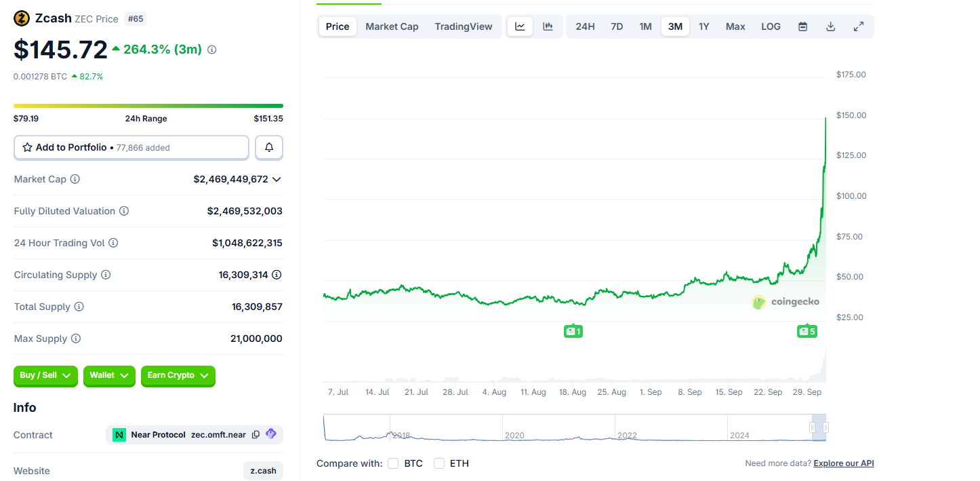Viewport: 980px width, 481px height.
Task: Enable ETH comparison checkbox
Action: click(x=439, y=463)
